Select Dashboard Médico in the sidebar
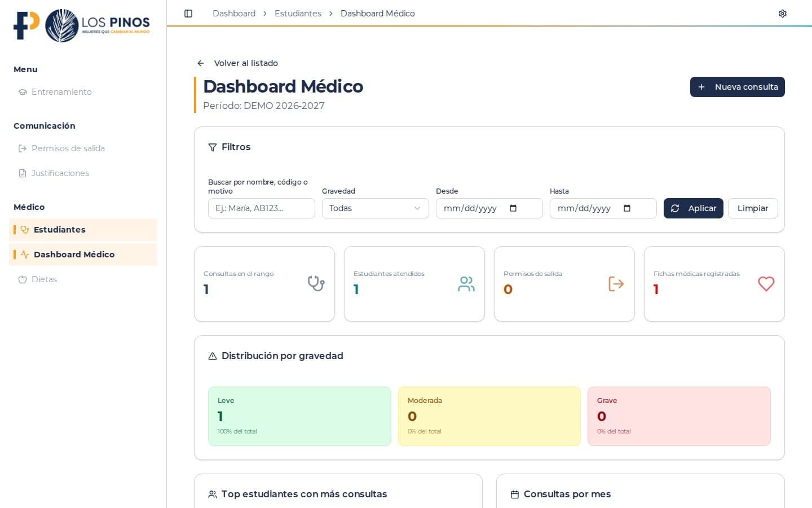 click(x=83, y=255)
